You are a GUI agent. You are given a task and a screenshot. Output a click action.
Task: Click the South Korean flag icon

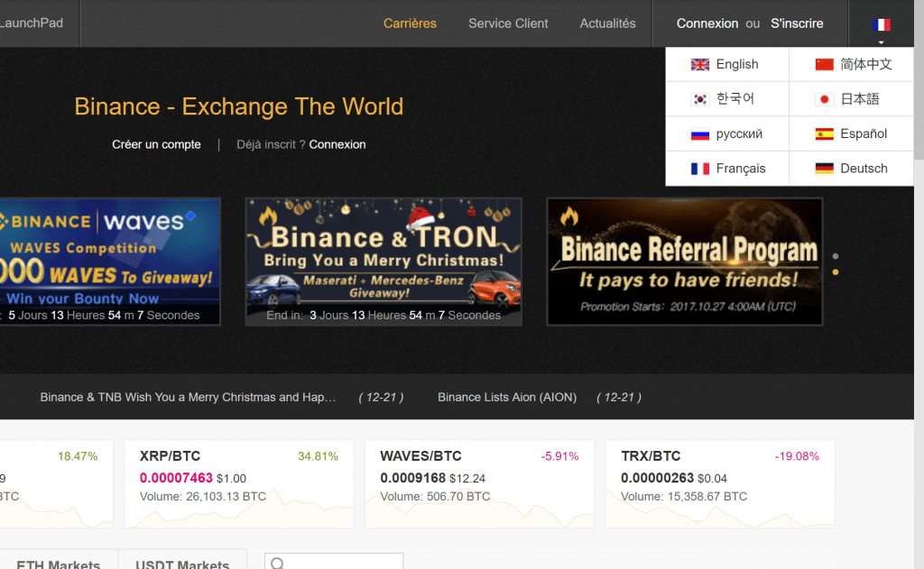click(x=699, y=99)
